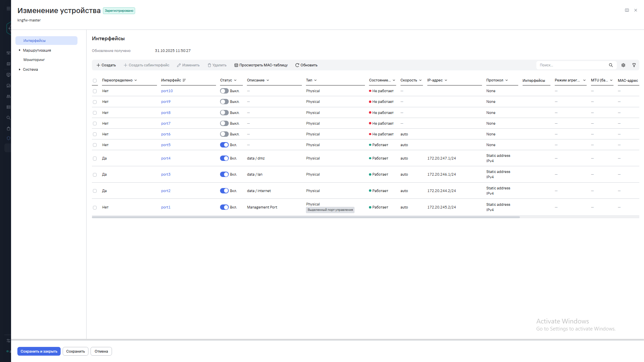This screenshot has height=362, width=644.
Task: Click the search magnifier icon
Action: tap(611, 65)
